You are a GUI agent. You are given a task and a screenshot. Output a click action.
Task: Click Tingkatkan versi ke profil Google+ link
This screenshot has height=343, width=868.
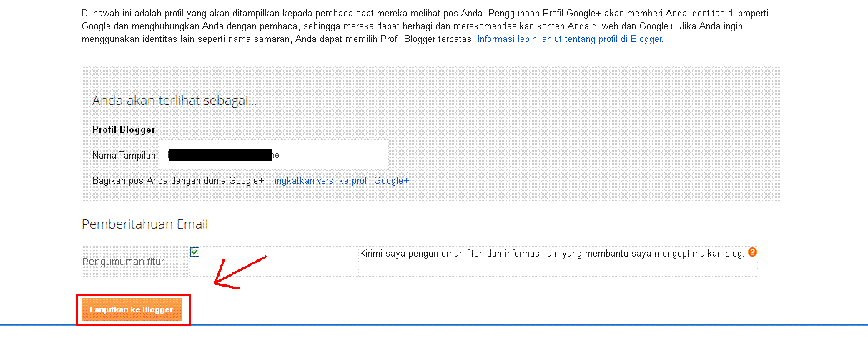(339, 181)
